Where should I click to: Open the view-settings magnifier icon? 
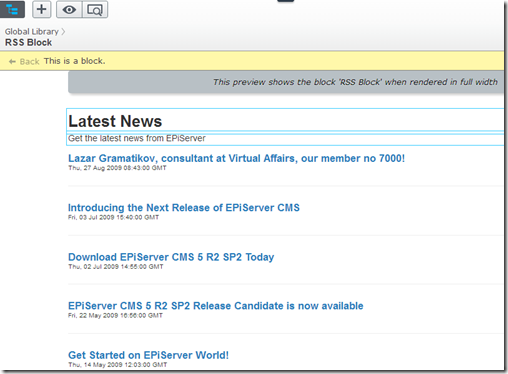coord(95,10)
